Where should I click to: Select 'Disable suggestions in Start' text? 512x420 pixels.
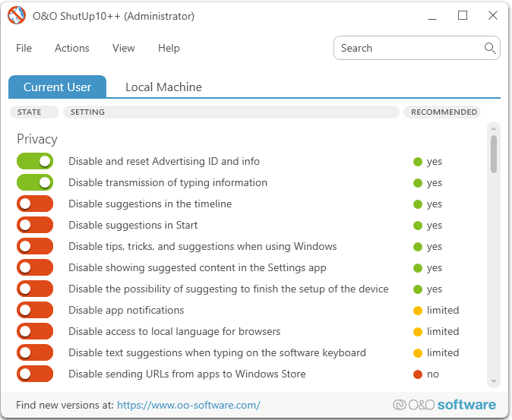[133, 225]
